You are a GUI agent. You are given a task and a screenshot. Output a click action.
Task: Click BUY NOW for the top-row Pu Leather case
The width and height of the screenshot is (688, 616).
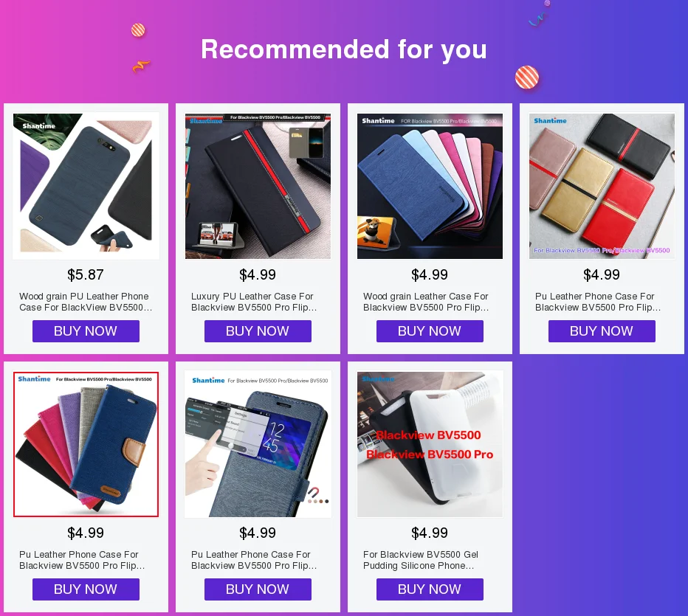pyautogui.click(x=602, y=331)
